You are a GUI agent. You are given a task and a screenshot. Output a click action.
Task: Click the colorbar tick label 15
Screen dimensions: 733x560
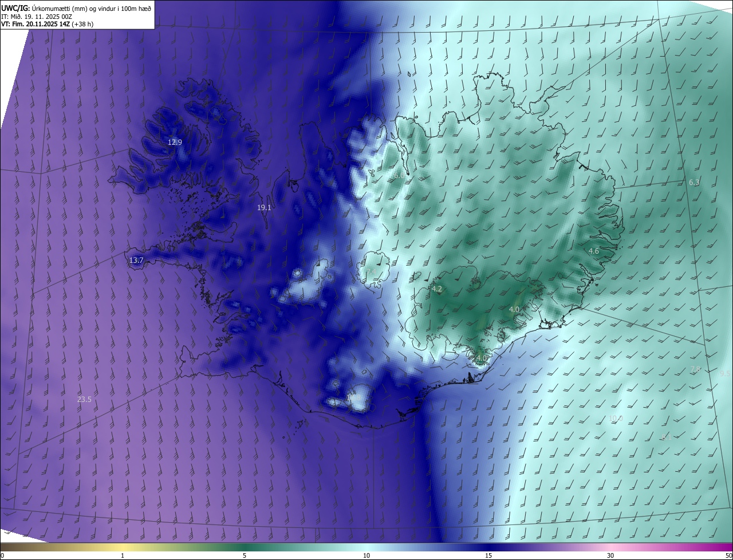488,555
